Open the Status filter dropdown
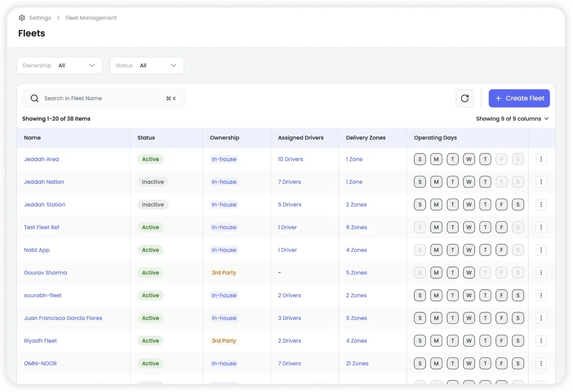Screen dimensions: 573x392 (146, 65)
